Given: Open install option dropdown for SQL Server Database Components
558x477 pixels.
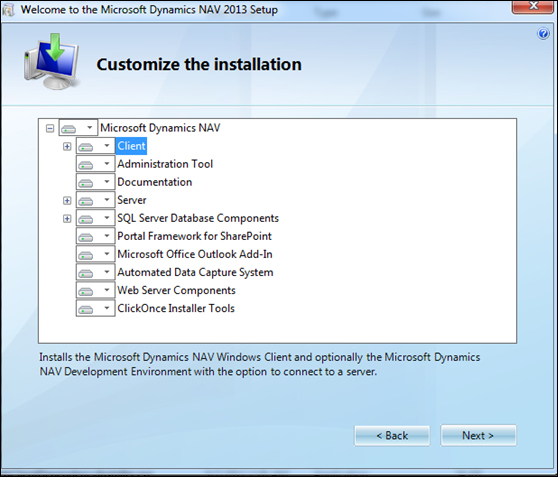Looking at the screenshot, I should [95, 218].
